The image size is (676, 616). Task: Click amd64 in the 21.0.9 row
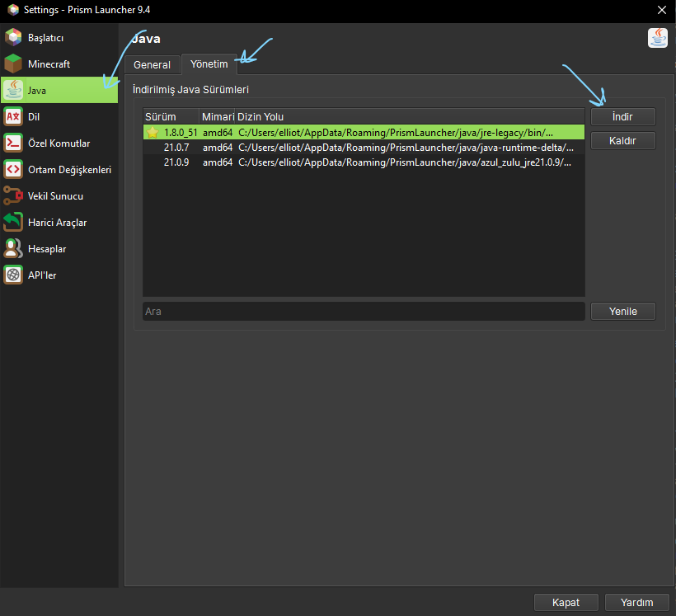(218, 162)
